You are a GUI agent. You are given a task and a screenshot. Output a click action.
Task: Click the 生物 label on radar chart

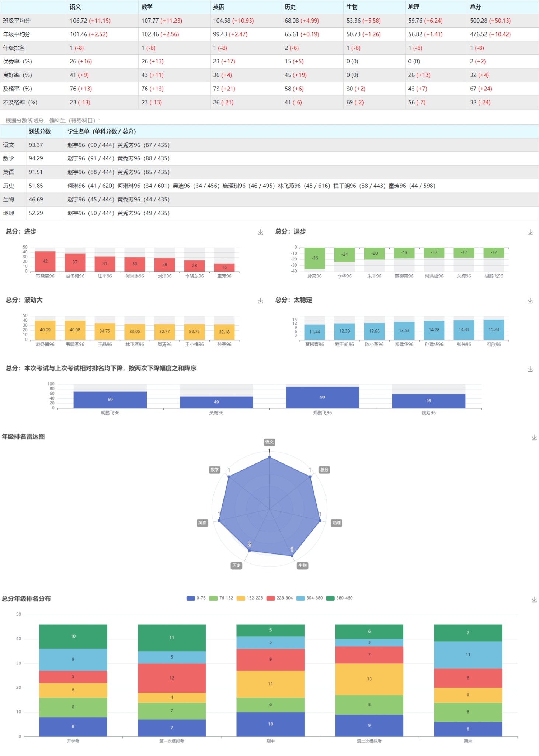tap(302, 565)
